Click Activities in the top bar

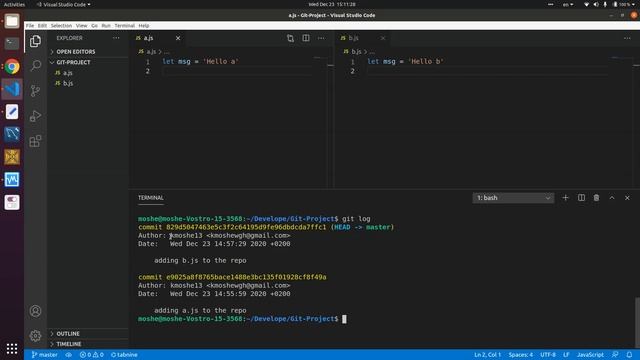(x=14, y=4)
